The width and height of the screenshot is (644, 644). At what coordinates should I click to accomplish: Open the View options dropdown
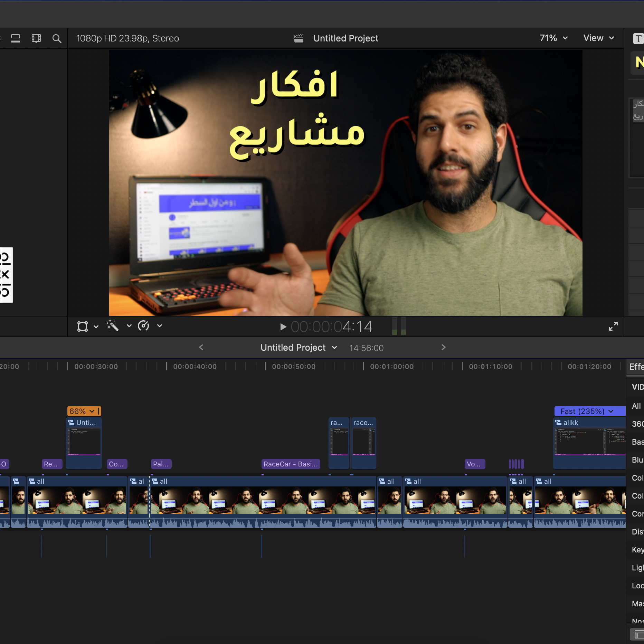pos(598,38)
